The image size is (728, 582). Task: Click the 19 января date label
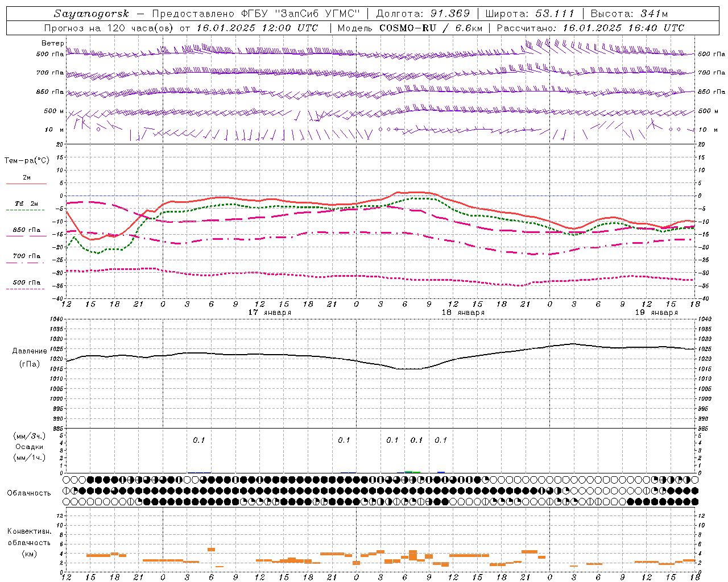[656, 313]
